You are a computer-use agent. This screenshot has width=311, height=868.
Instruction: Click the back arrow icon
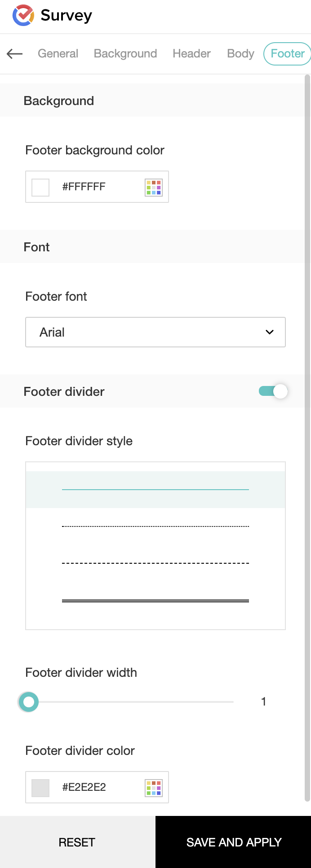[15, 54]
